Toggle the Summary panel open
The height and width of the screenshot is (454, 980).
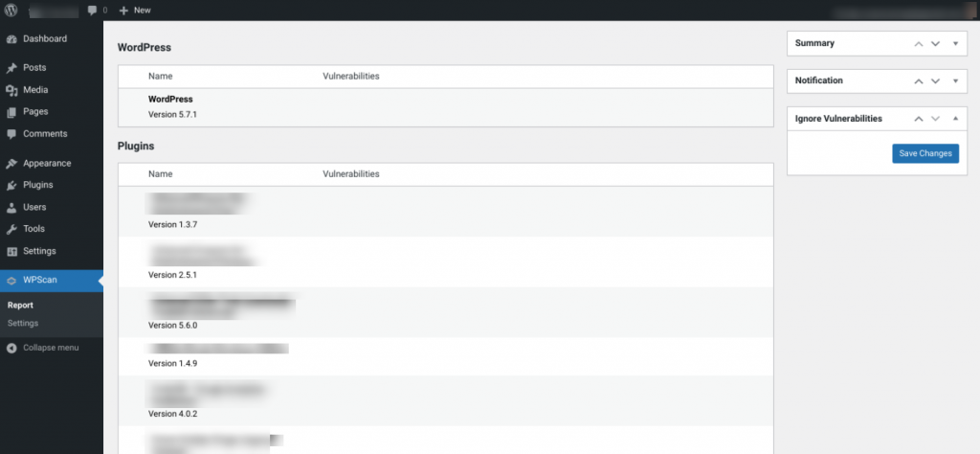click(x=955, y=44)
